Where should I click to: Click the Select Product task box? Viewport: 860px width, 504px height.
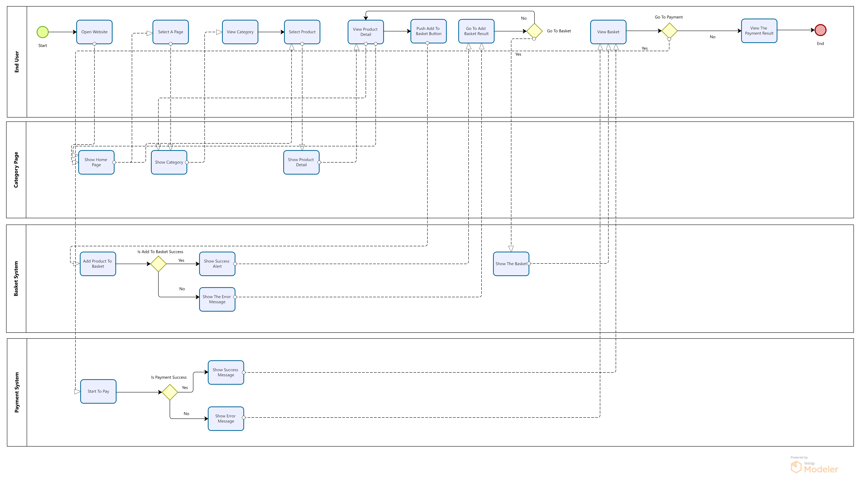click(302, 32)
